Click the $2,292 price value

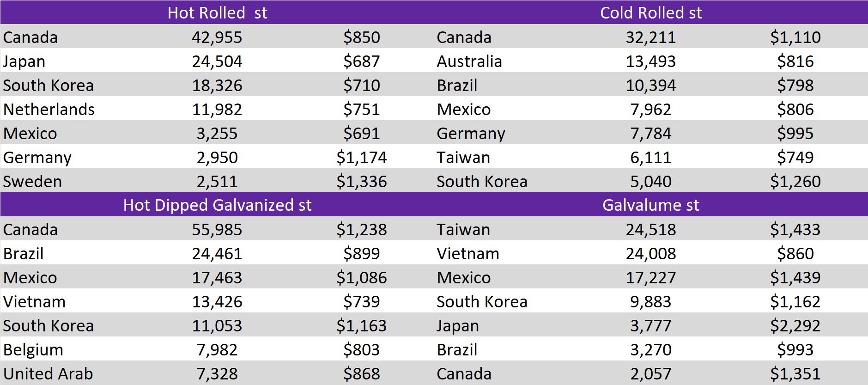click(795, 326)
